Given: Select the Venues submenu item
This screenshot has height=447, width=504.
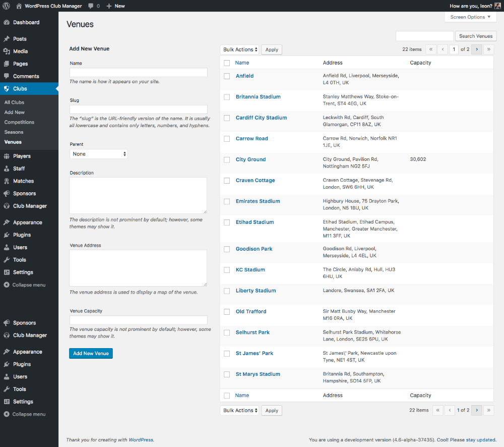Looking at the screenshot, I should point(13,142).
